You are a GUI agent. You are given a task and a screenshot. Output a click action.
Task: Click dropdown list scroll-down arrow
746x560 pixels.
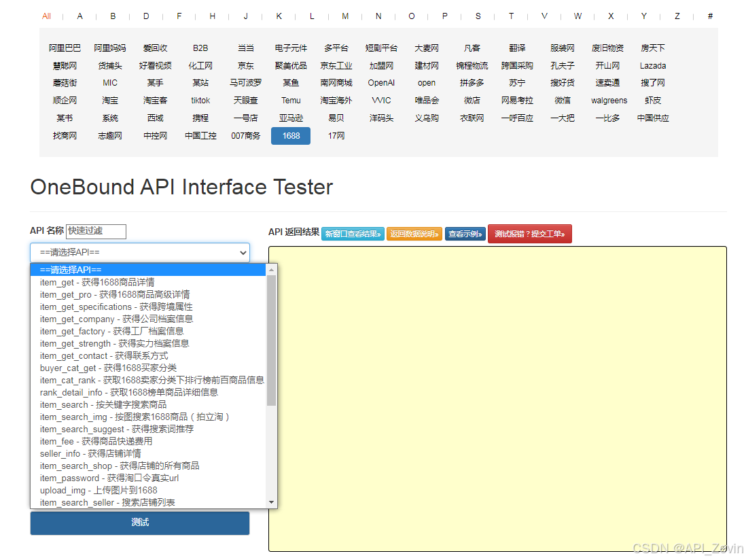tap(271, 502)
